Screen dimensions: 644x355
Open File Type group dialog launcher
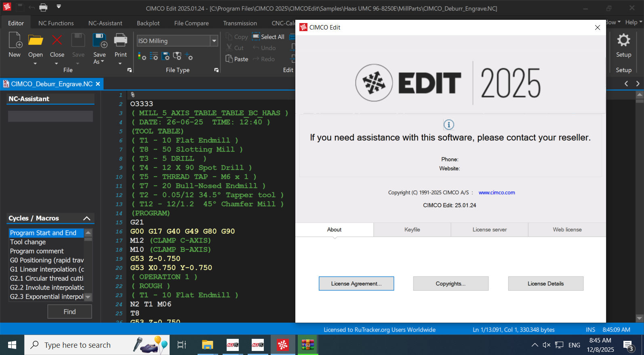(x=216, y=70)
